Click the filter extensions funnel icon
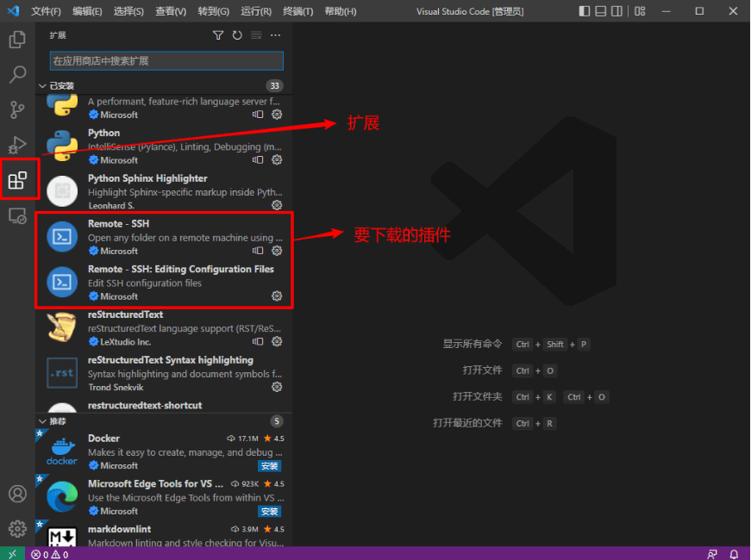Image resolution: width=751 pixels, height=560 pixels. [x=218, y=35]
